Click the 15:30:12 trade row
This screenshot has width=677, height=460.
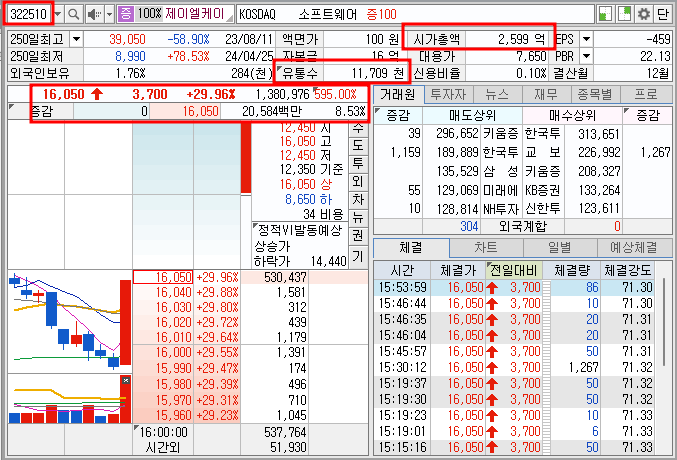[516, 367]
